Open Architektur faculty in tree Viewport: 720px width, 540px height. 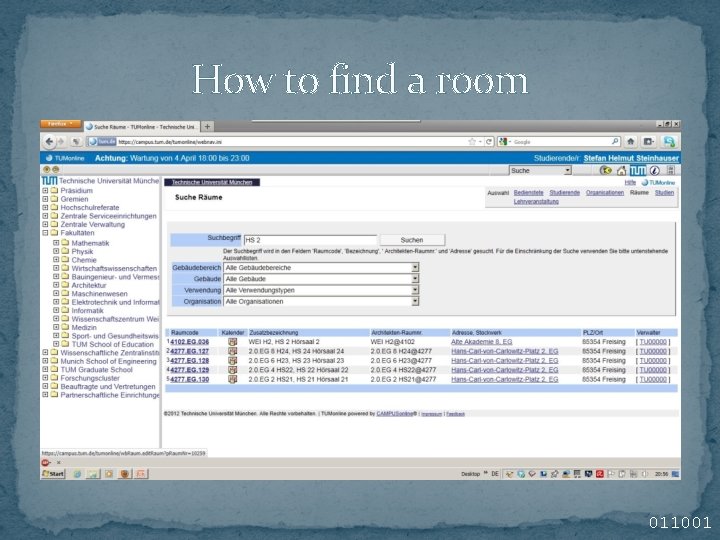89,285
